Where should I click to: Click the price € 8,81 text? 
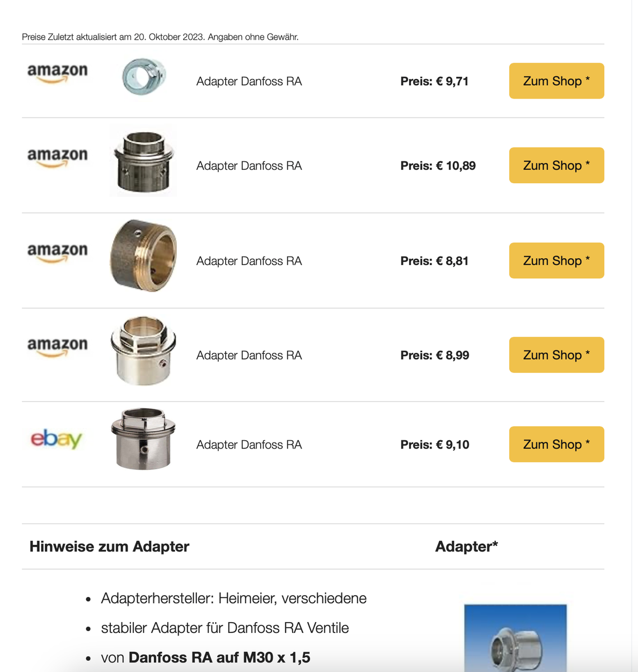434,261
